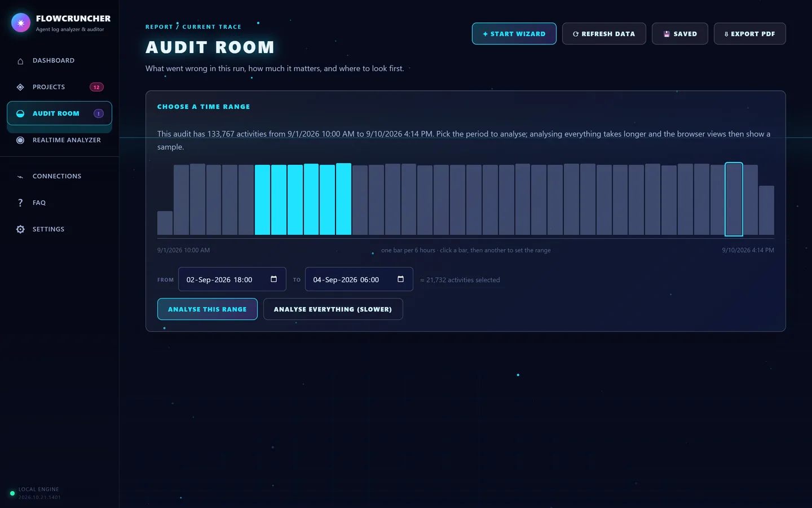Image resolution: width=812 pixels, height=508 pixels.
Task: Click Start Wizard button
Action: tap(514, 34)
